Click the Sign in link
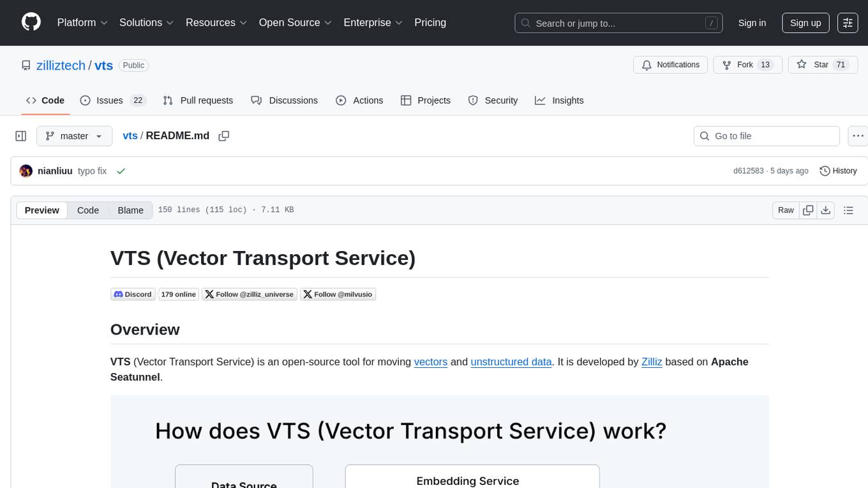The width and height of the screenshot is (868, 488). pos(752,23)
